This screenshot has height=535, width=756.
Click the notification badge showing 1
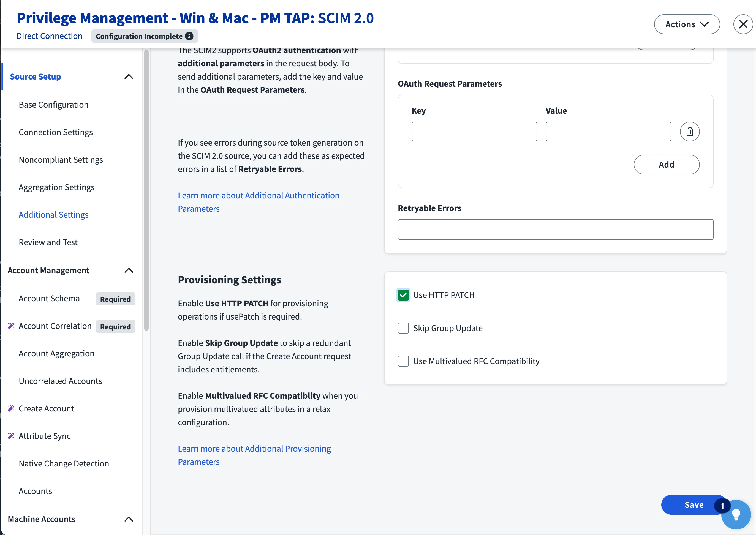722,506
